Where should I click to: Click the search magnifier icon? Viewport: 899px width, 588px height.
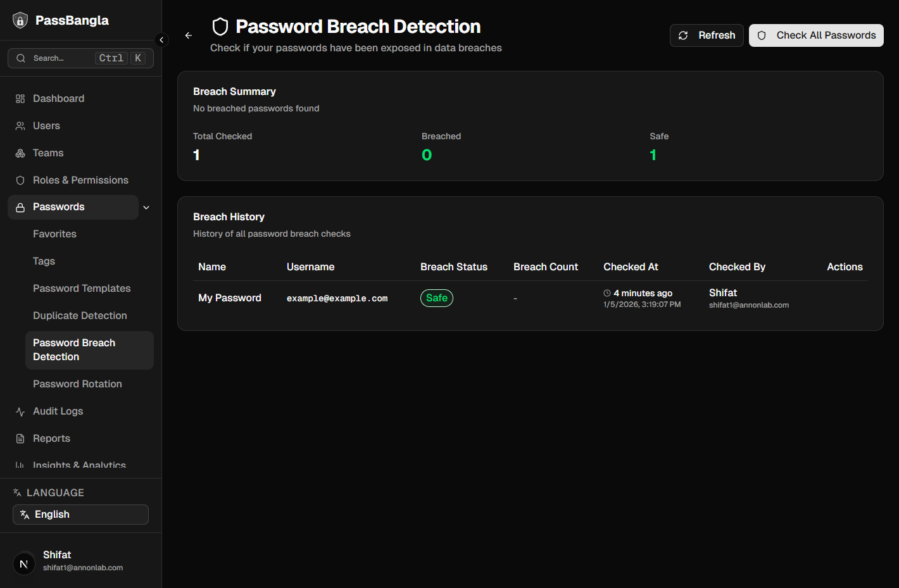(x=21, y=58)
